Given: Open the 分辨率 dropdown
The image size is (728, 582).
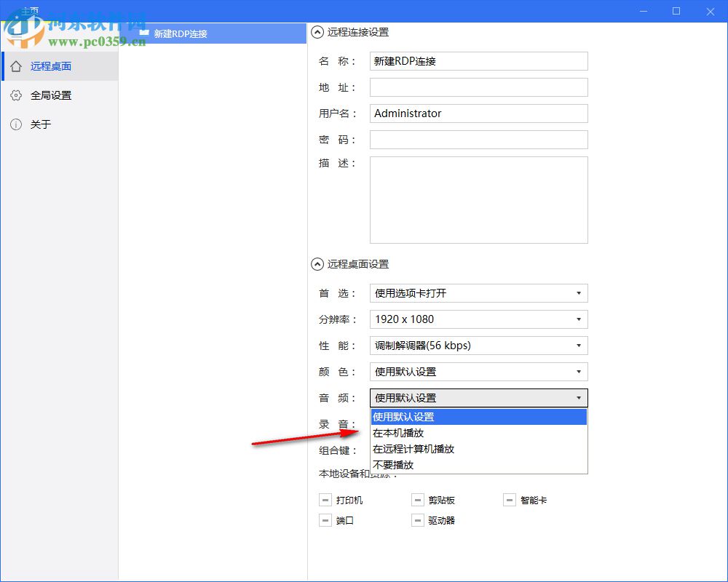Looking at the screenshot, I should (579, 319).
